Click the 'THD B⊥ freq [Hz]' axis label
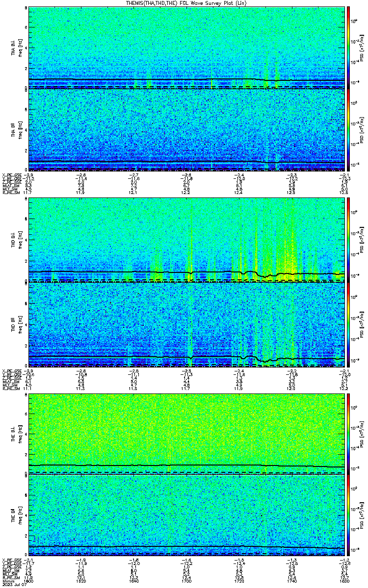 coord(17,240)
